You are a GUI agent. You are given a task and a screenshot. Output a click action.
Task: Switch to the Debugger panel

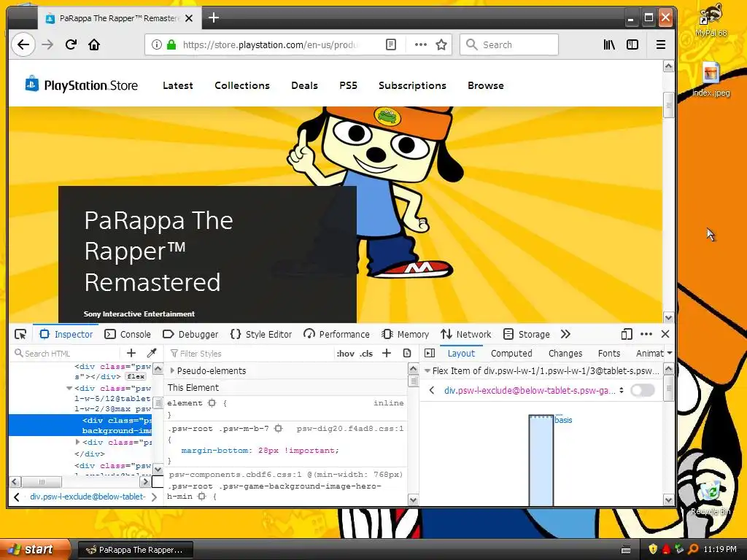[190, 334]
